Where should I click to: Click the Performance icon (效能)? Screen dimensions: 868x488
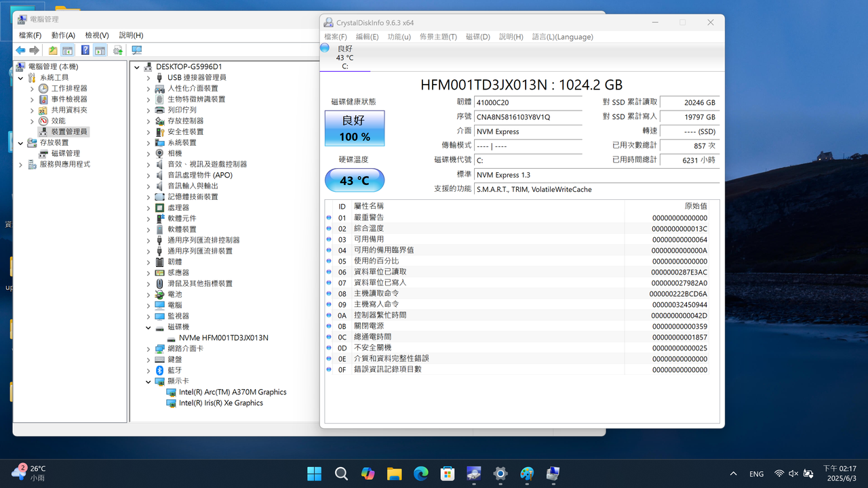(43, 121)
